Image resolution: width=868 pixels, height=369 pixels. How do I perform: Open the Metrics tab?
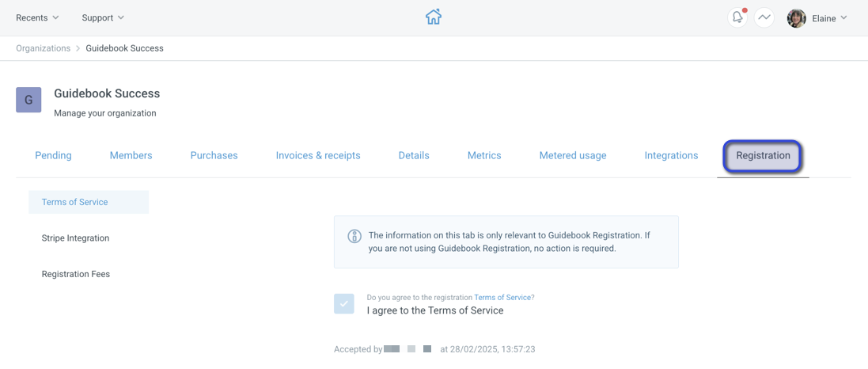(484, 156)
